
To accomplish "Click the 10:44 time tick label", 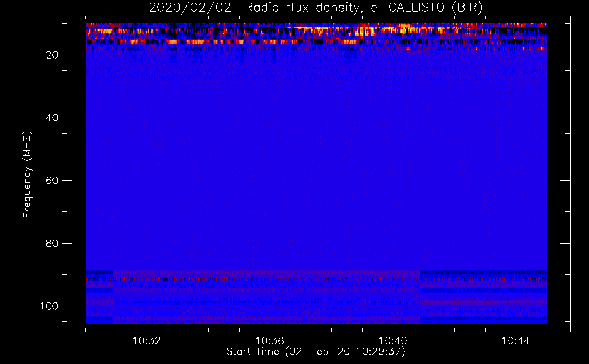I will 516,341.
